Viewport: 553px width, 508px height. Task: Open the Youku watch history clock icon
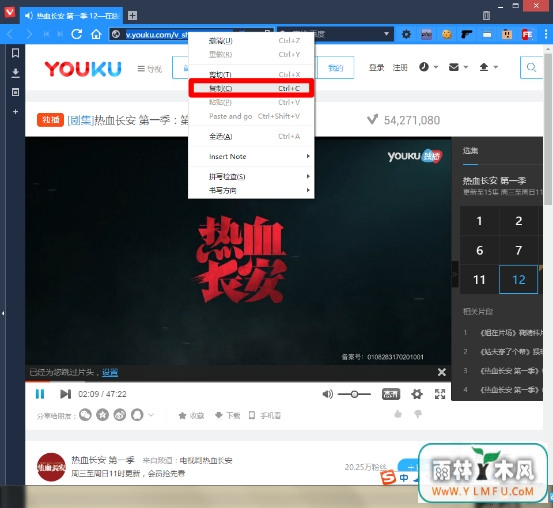point(424,67)
